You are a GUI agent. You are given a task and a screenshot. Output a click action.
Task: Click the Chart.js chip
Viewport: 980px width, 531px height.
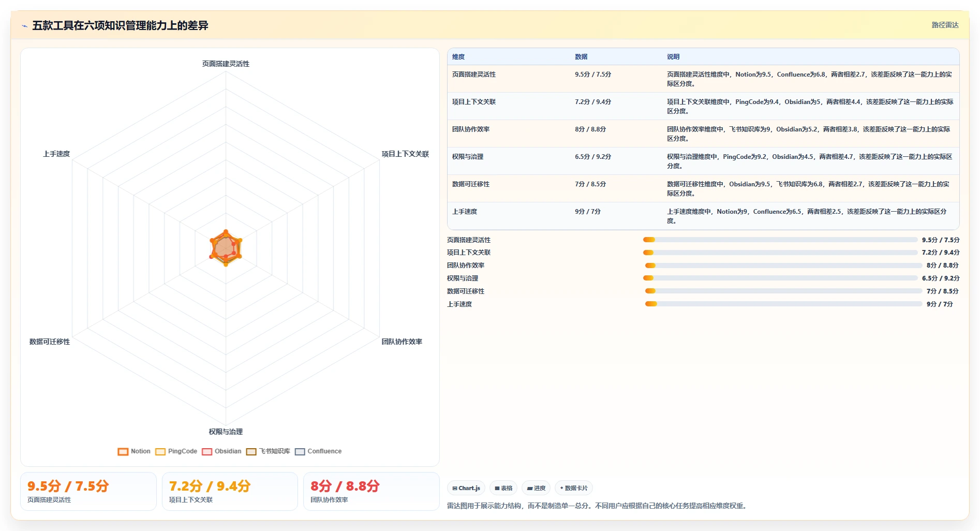point(466,488)
